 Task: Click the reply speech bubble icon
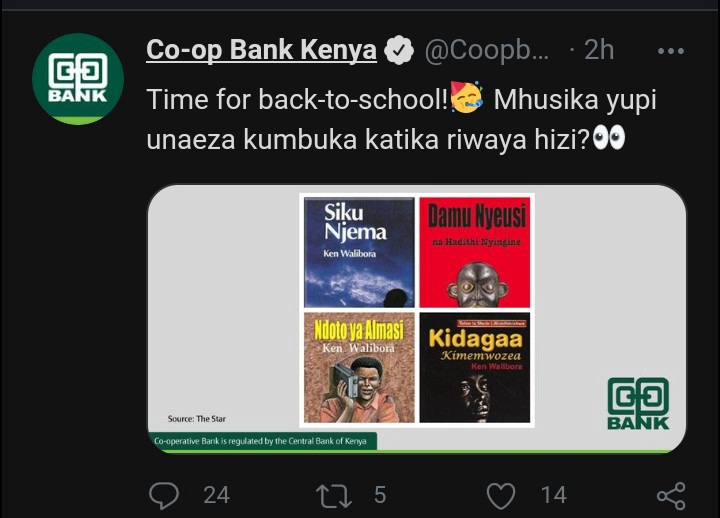click(x=164, y=495)
